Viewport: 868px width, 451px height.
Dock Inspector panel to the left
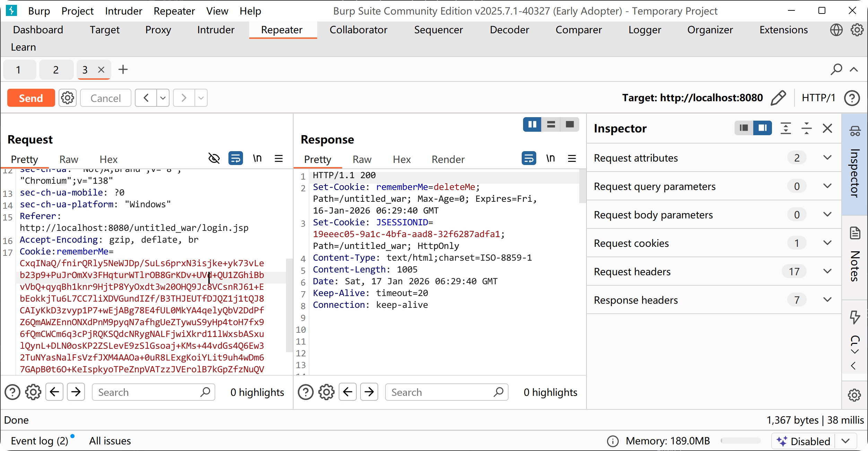click(x=744, y=128)
